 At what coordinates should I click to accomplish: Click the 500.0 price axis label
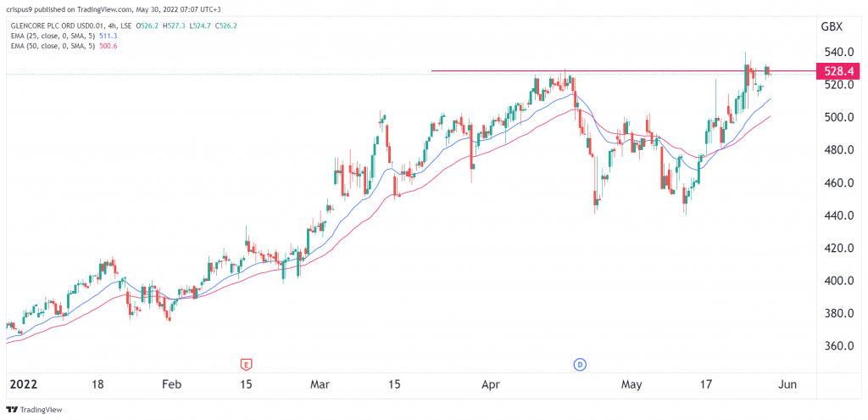click(x=837, y=117)
